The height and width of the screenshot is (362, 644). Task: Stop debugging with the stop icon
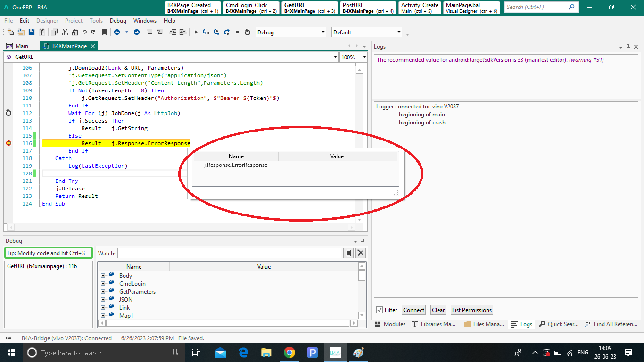tap(237, 32)
